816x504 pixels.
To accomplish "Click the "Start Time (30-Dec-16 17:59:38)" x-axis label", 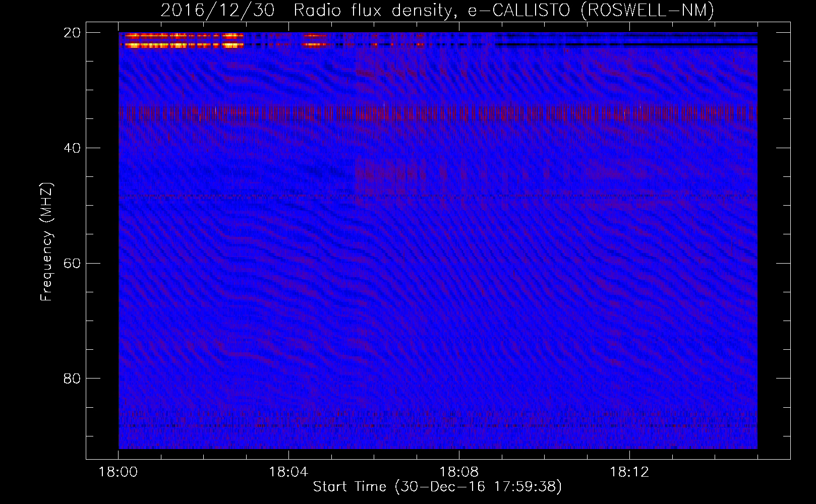I will (437, 487).
